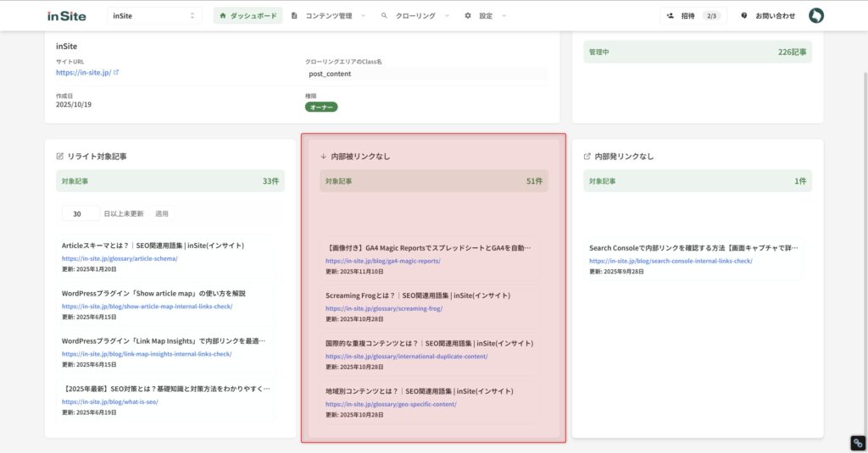The image size is (868, 453).
Task: Open the 【2025年最新】SEO対策とは article
Action: (x=166, y=389)
